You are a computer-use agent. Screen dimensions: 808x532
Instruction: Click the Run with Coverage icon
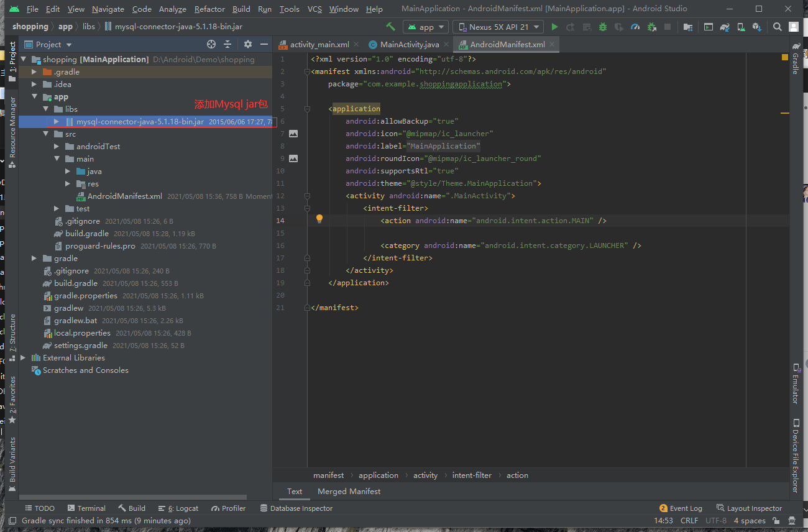coord(618,27)
